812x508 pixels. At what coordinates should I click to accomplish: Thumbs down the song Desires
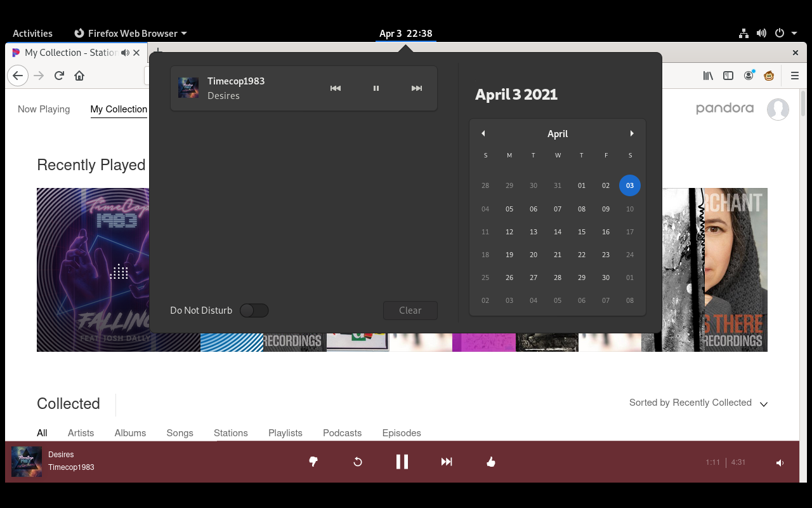(x=313, y=462)
